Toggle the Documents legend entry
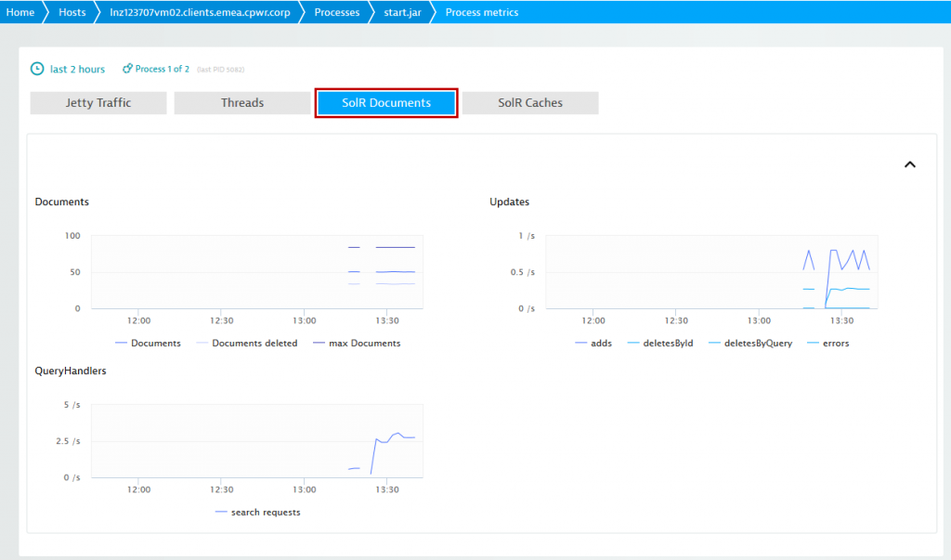 point(148,343)
